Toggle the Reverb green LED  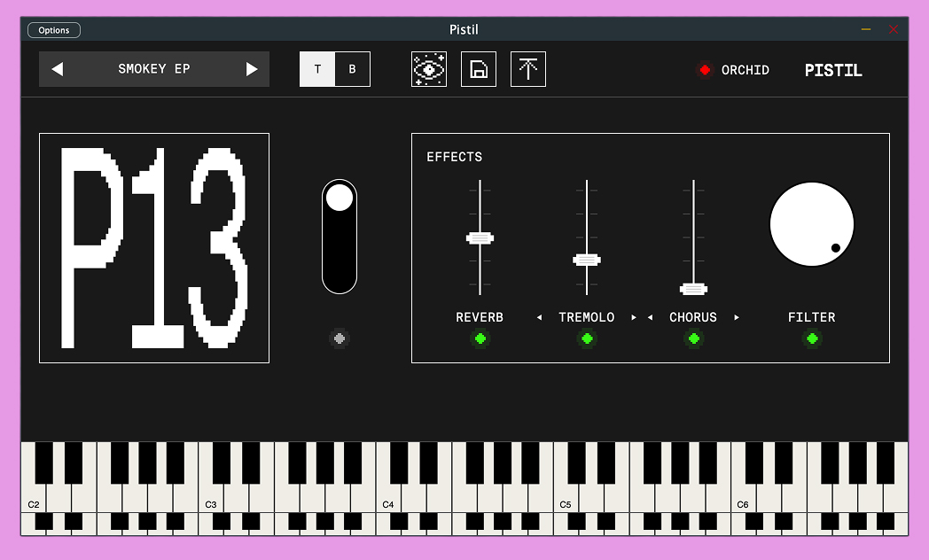[x=480, y=338]
